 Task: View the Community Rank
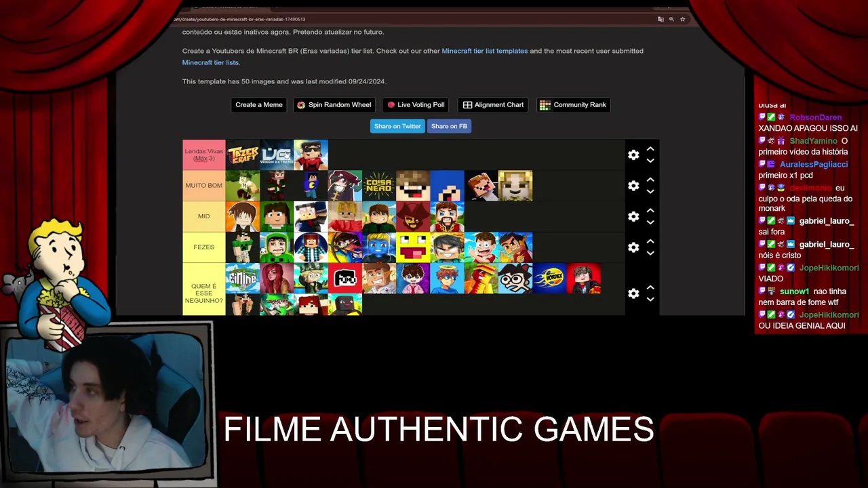coord(574,105)
